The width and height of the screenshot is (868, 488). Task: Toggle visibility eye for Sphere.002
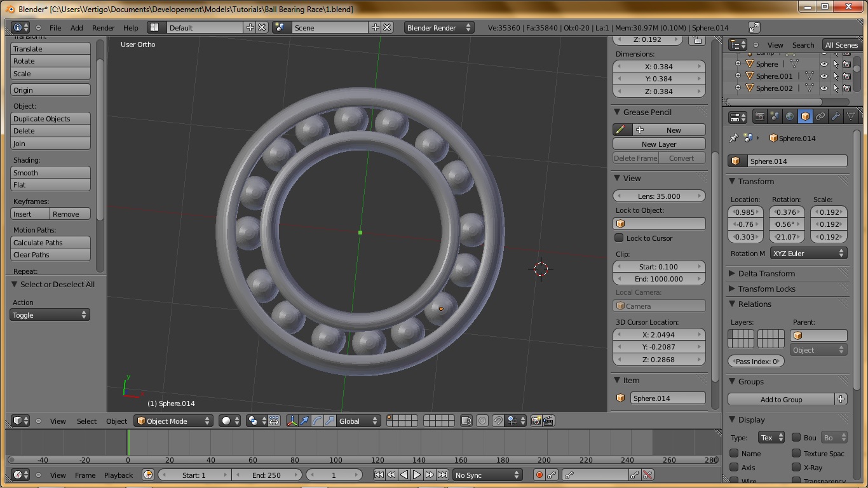824,88
